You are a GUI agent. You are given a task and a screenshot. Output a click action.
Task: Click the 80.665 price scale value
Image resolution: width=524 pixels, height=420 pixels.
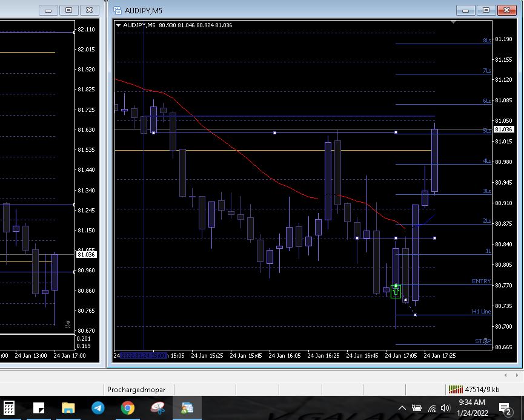(503, 347)
